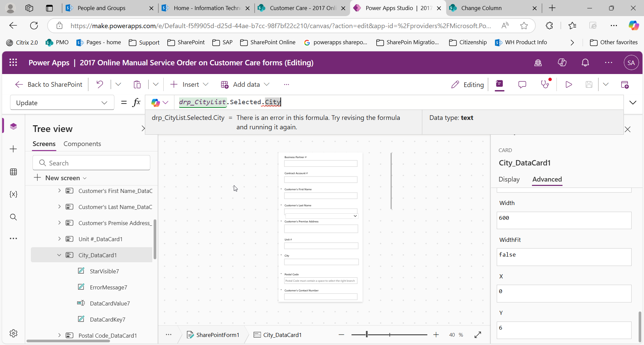Switch to the Components tab
Image resolution: width=644 pixels, height=345 pixels.
pos(82,144)
